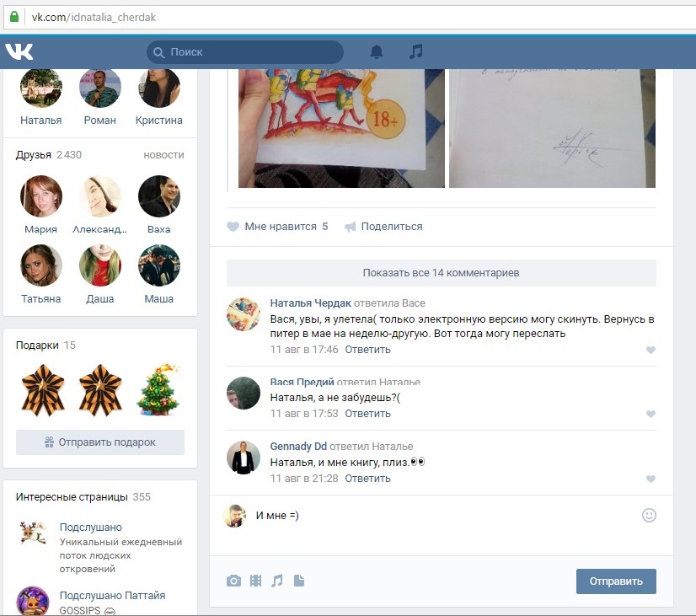This screenshot has width=696, height=616.
Task: Like Gennady Dd's comment heart
Action: (650, 479)
